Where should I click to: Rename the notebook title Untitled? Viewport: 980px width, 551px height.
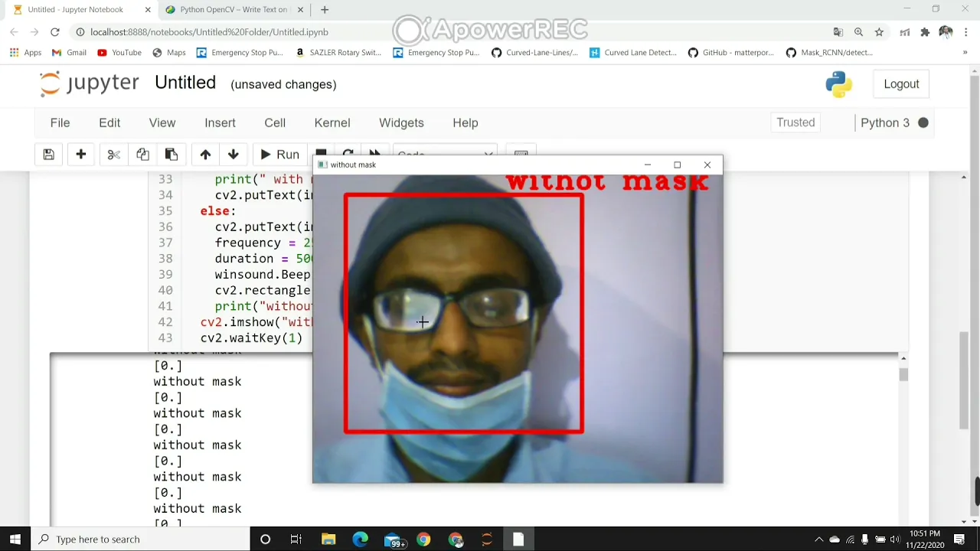[x=185, y=83]
